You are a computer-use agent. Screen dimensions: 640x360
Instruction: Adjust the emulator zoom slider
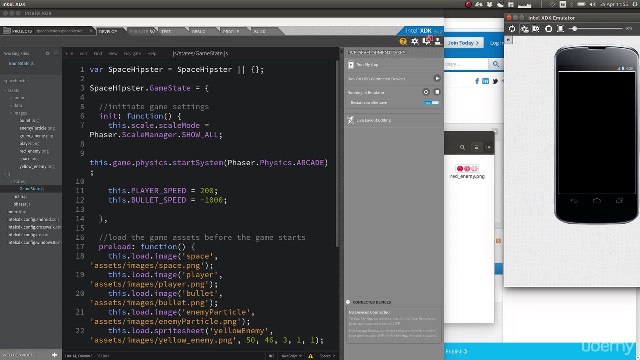point(575,29)
